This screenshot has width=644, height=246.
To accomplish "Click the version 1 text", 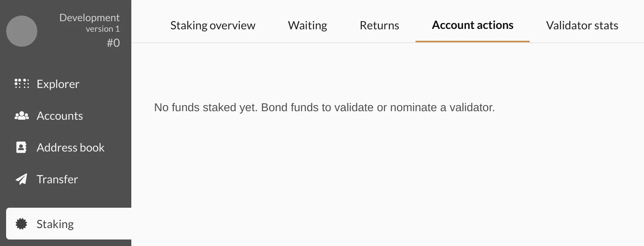I will click(102, 29).
